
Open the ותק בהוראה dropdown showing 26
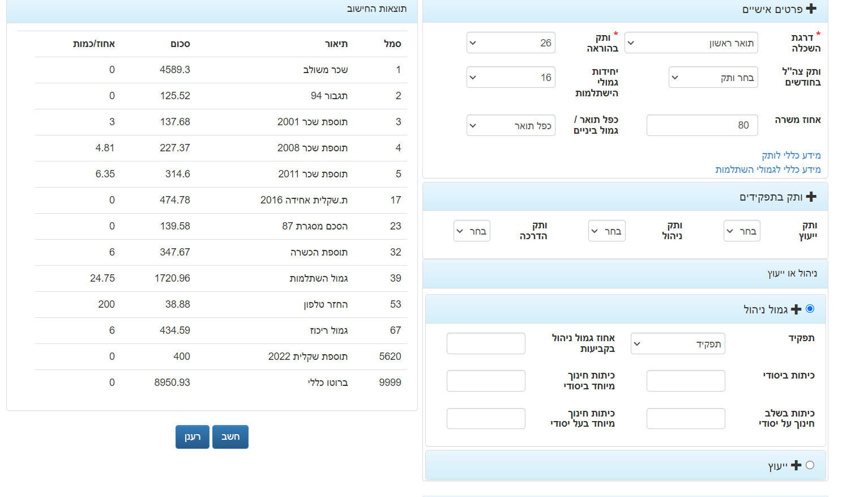pos(511,43)
